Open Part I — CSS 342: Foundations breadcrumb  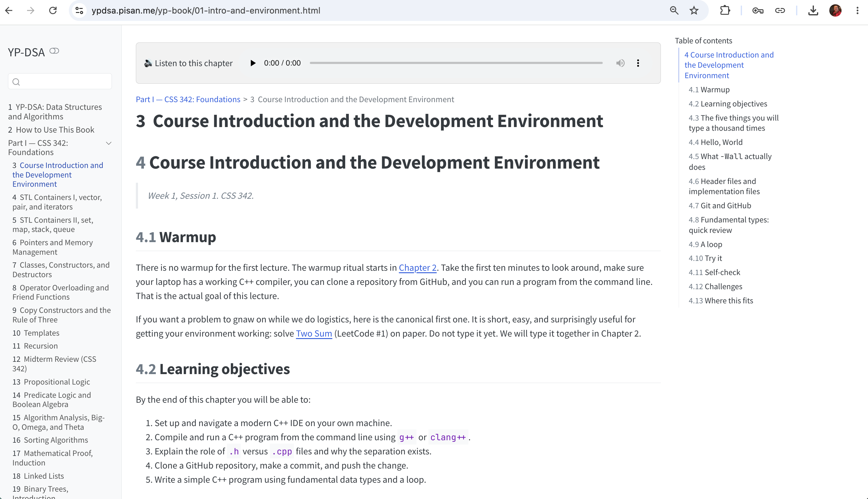point(188,99)
